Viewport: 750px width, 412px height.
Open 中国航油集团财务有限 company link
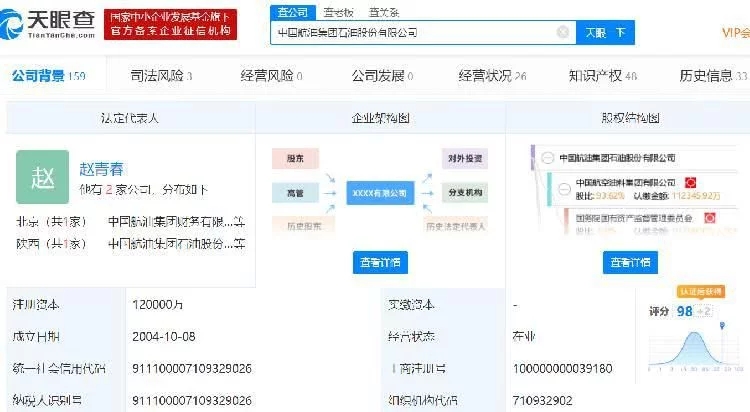tap(176, 222)
